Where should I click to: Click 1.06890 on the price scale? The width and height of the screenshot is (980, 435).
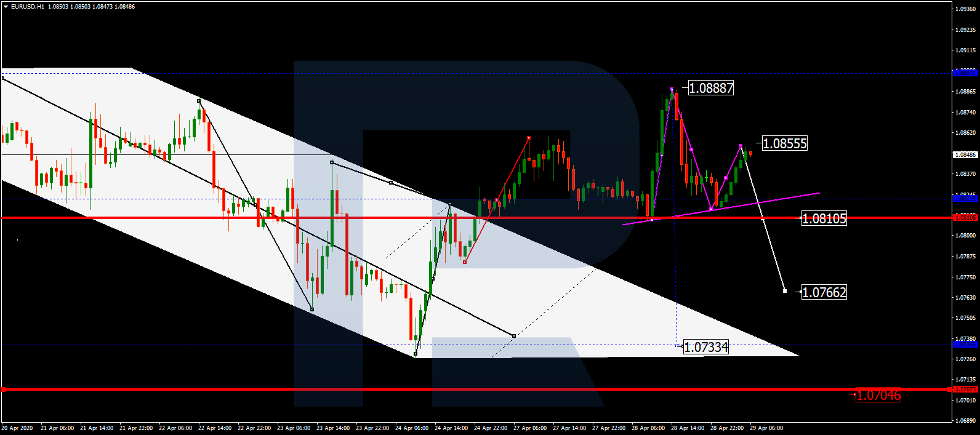coord(965,421)
